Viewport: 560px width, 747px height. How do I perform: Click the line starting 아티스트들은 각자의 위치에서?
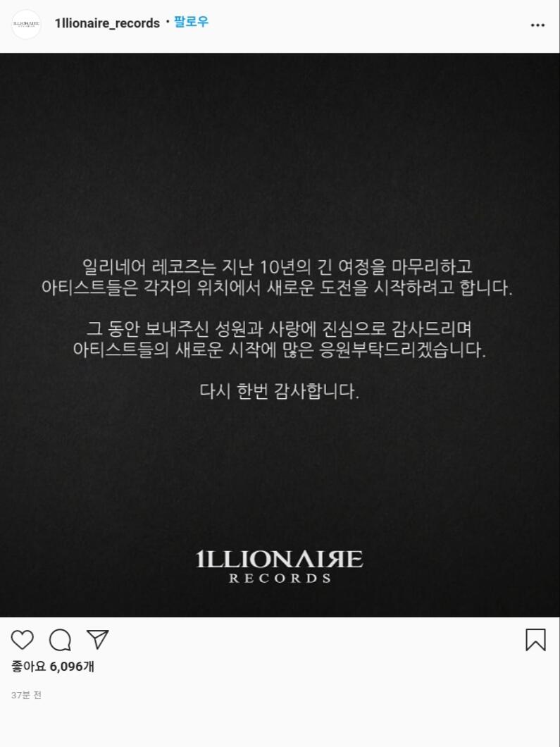[277, 288]
